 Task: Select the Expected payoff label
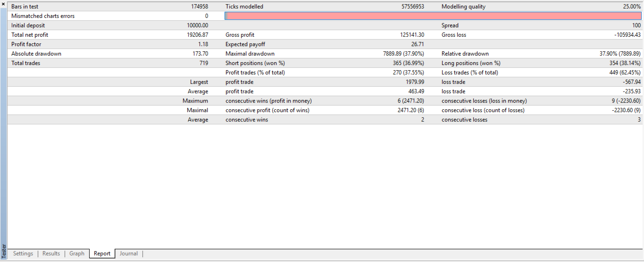(245, 44)
